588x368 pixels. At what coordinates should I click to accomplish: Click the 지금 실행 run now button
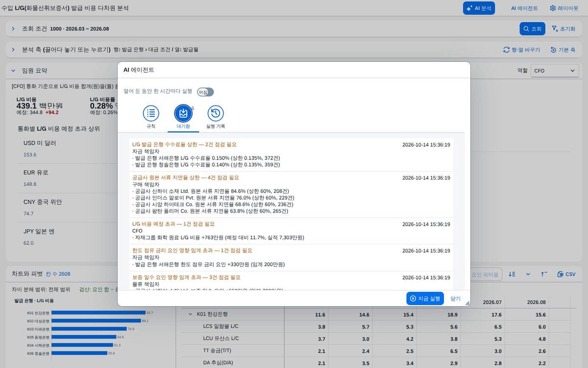425,298
